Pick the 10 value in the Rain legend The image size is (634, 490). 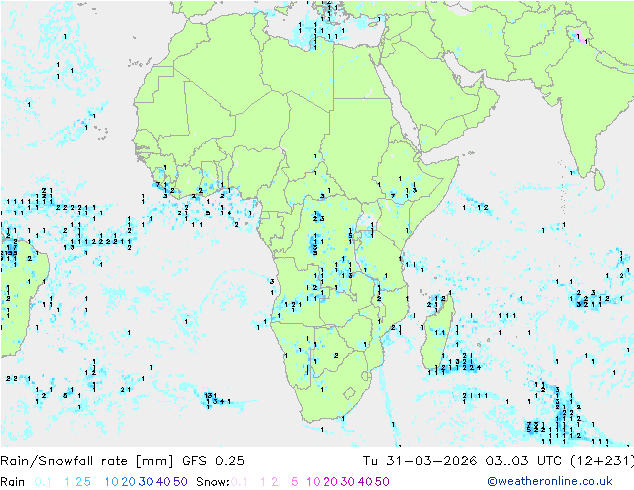[x=111, y=482]
